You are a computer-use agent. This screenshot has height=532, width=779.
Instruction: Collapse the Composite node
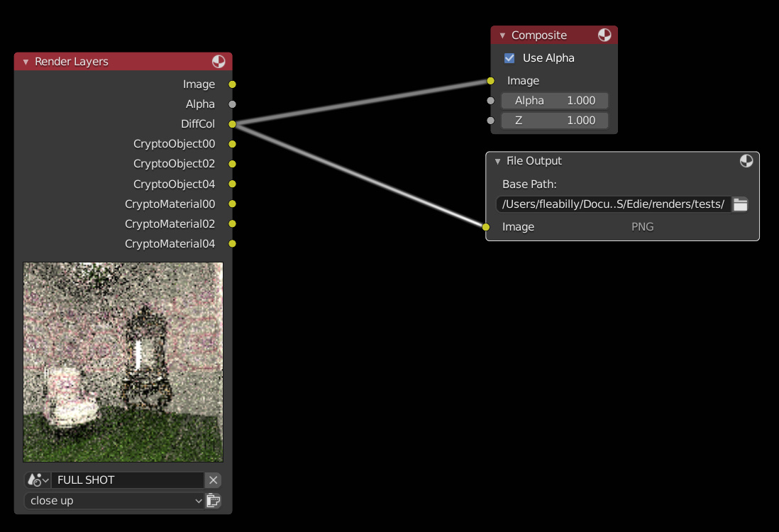502,35
